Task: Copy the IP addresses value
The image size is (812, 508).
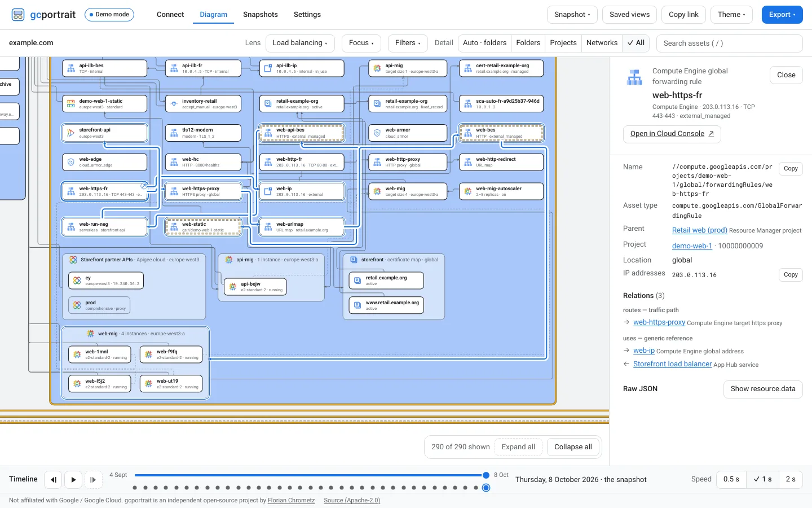Action: point(791,275)
